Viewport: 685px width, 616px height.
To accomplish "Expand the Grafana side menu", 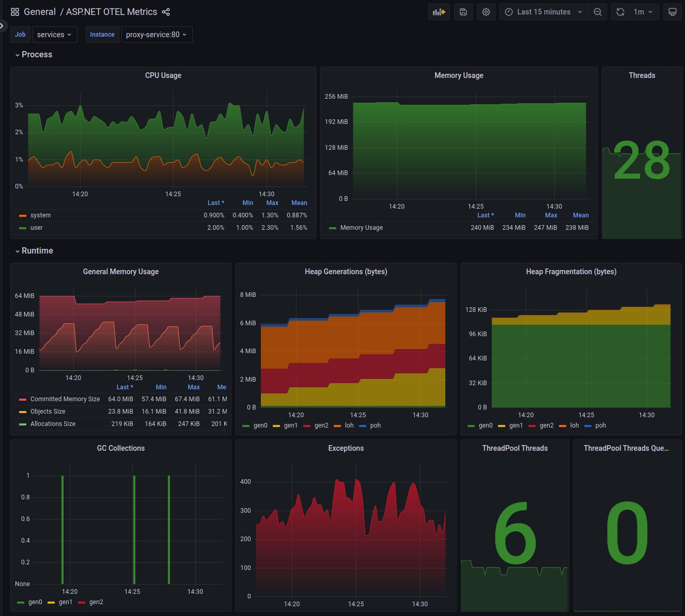I will click(x=3, y=26).
